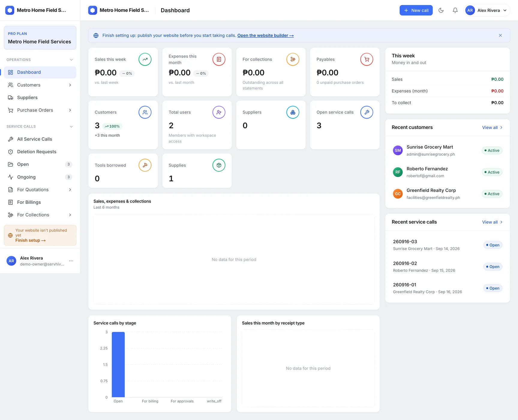
Task: Click the Sales this week trend icon
Action: [x=145, y=59]
